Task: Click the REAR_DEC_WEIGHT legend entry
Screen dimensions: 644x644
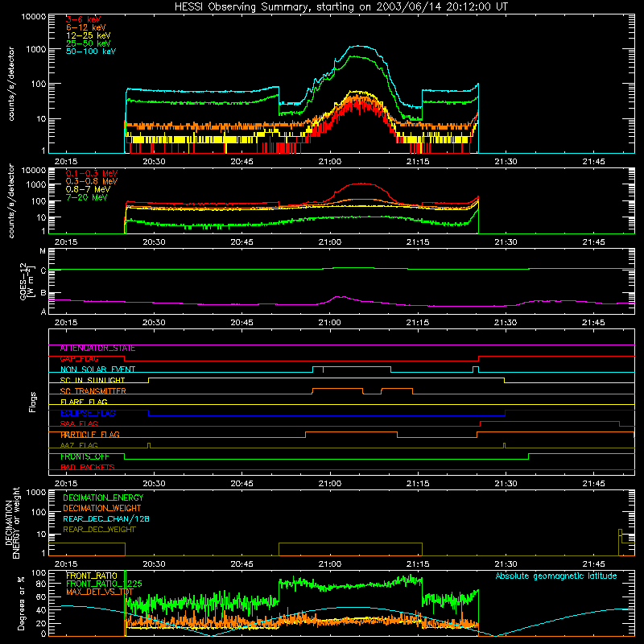Action: click(99, 530)
